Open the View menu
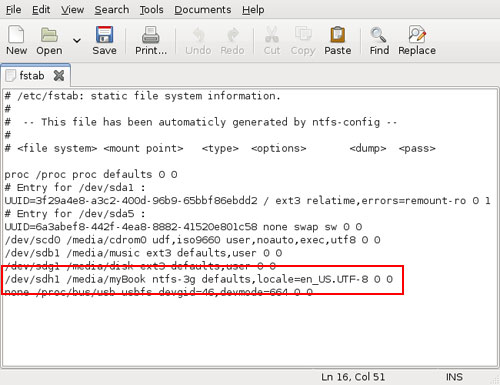Screen dimensions: 500x385 [x=72, y=10]
